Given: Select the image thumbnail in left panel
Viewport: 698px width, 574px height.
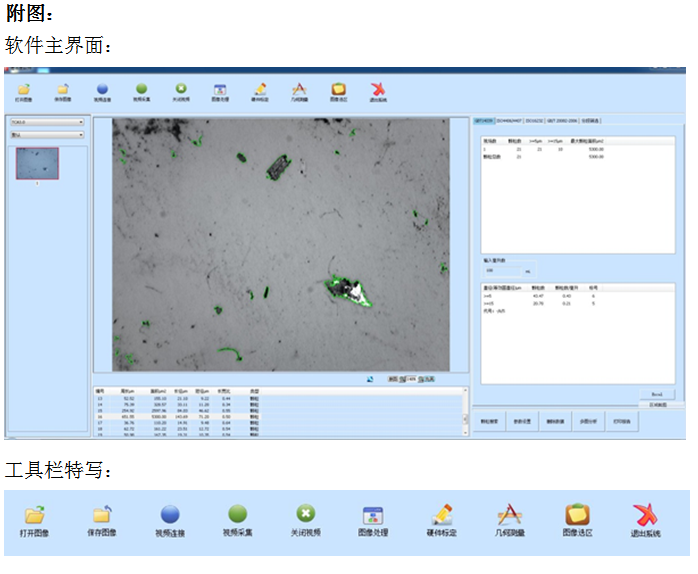Looking at the screenshot, I should click(37, 164).
